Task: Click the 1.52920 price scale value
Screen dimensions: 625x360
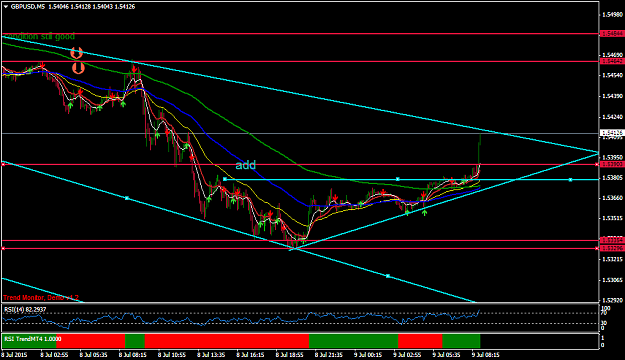Action: click(613, 300)
